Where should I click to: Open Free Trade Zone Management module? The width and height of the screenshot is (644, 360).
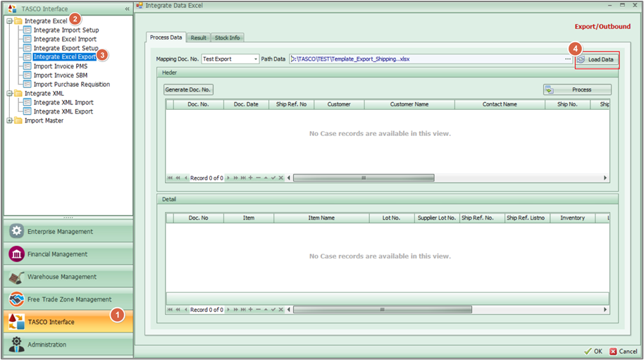69,299
